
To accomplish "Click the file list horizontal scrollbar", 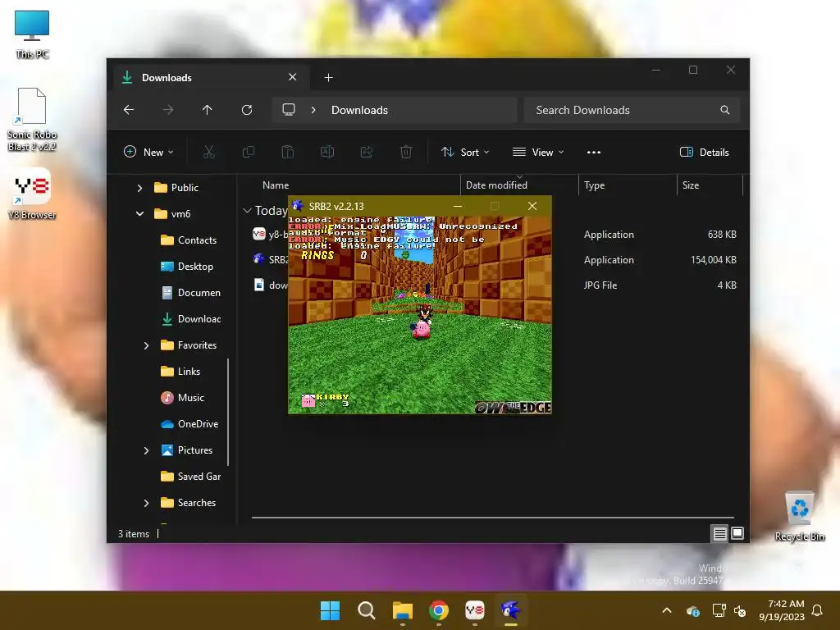I will click(x=493, y=518).
